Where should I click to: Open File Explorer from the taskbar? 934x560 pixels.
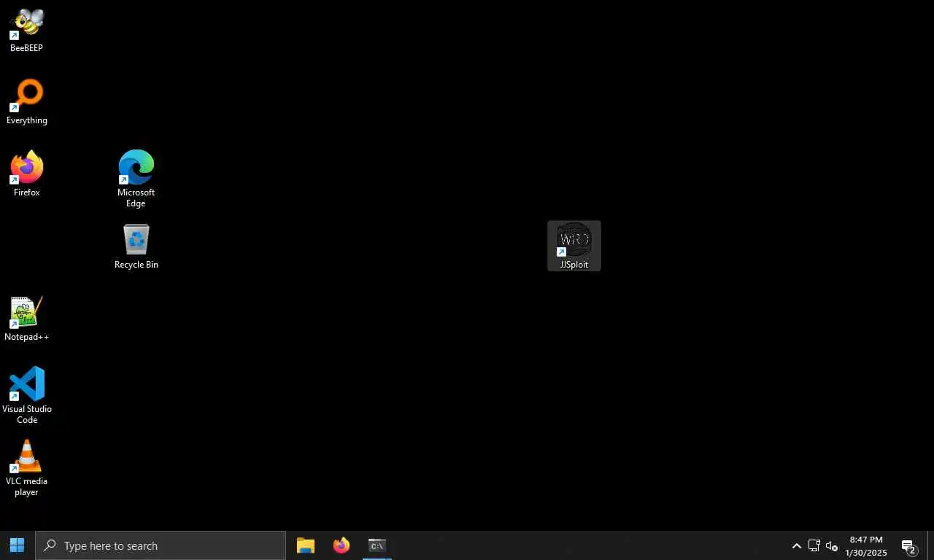(306, 545)
